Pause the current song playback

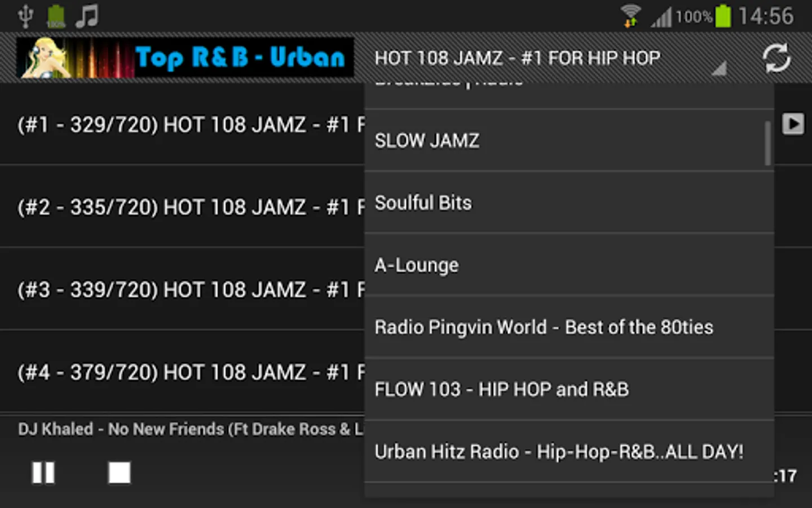(43, 472)
